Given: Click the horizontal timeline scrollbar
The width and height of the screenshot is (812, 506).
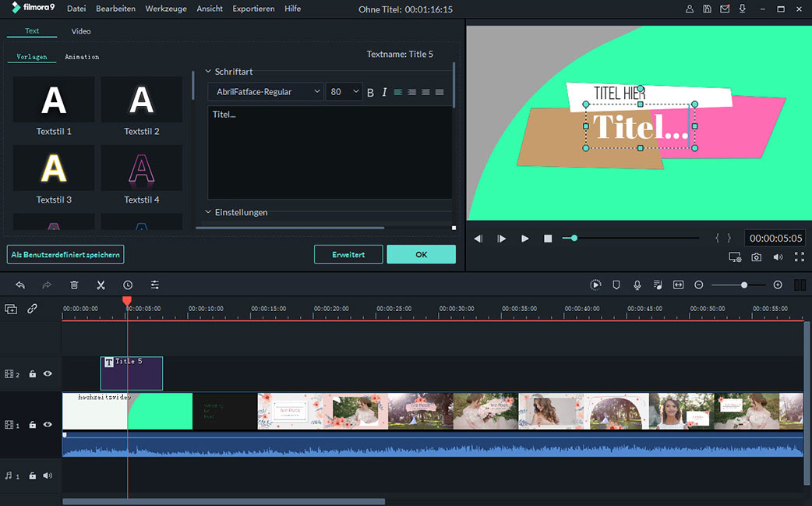Looking at the screenshot, I should (x=224, y=501).
